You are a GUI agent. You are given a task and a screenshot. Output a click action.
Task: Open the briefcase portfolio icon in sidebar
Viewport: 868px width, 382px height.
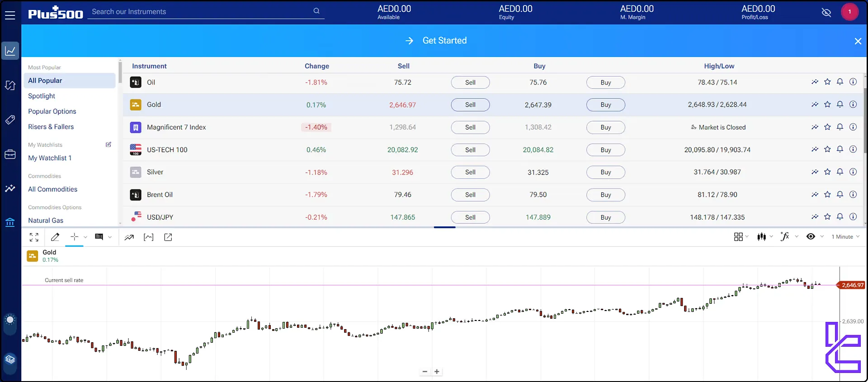(x=10, y=154)
